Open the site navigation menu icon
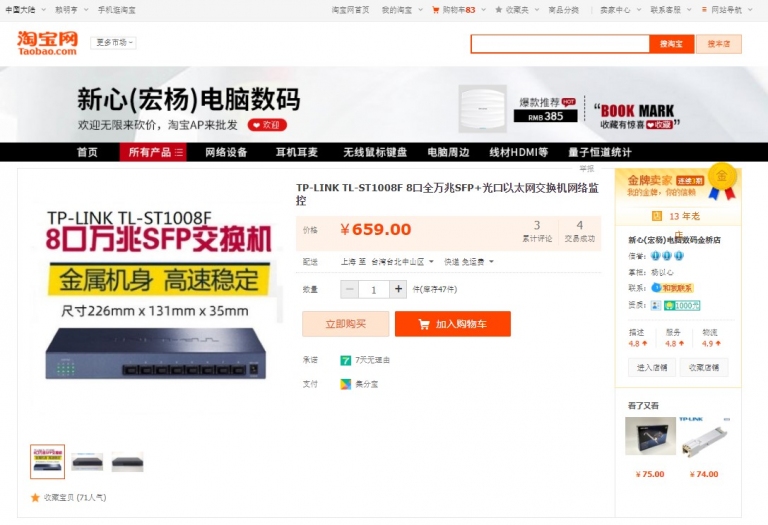This screenshot has height=525, width=768. pos(704,10)
